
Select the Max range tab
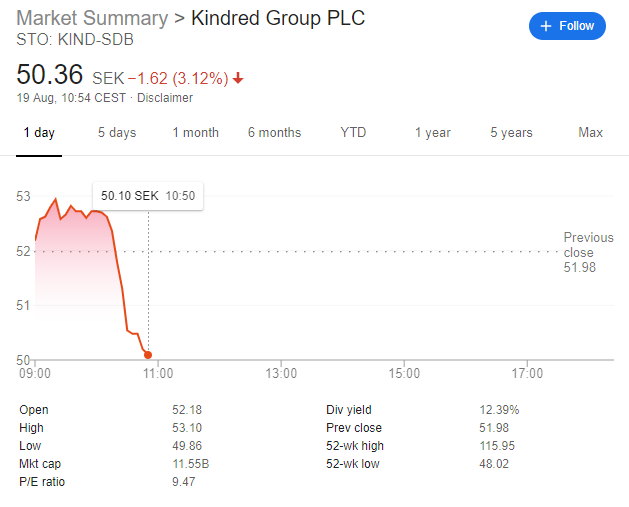pos(590,133)
